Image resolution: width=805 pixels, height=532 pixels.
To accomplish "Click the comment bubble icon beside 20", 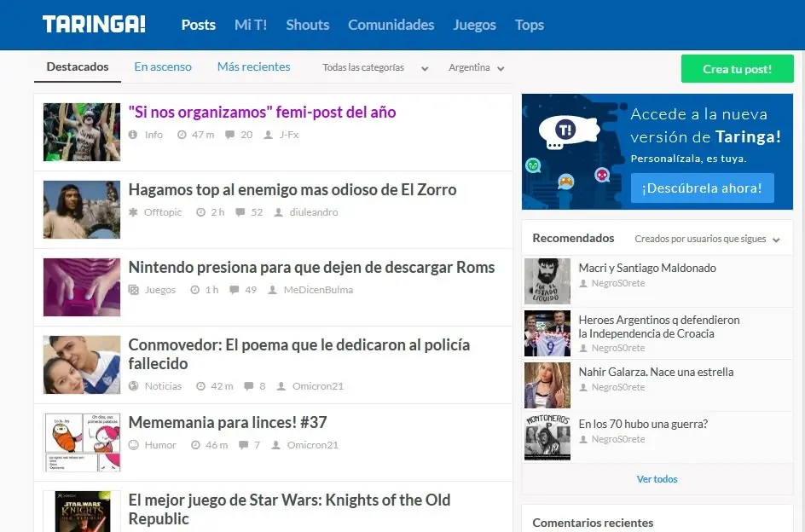I will (x=230, y=135).
